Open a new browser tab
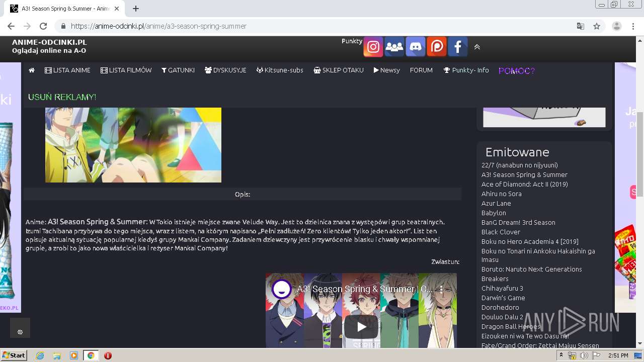This screenshot has width=644, height=362. coord(136,9)
